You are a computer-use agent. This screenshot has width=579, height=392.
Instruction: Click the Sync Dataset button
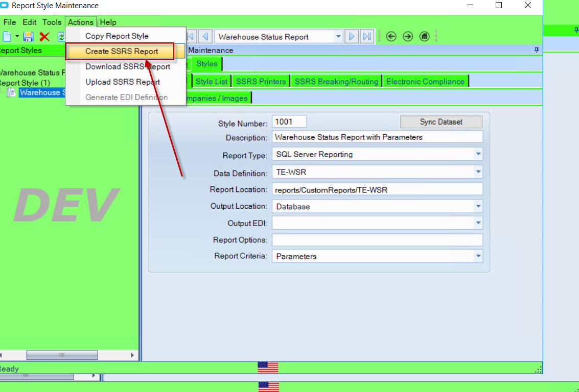441,121
